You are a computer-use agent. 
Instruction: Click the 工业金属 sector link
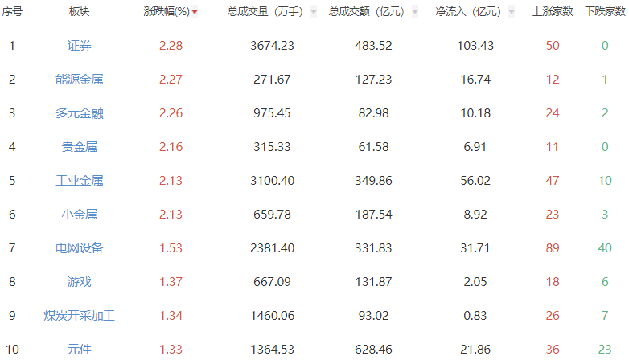tap(80, 181)
